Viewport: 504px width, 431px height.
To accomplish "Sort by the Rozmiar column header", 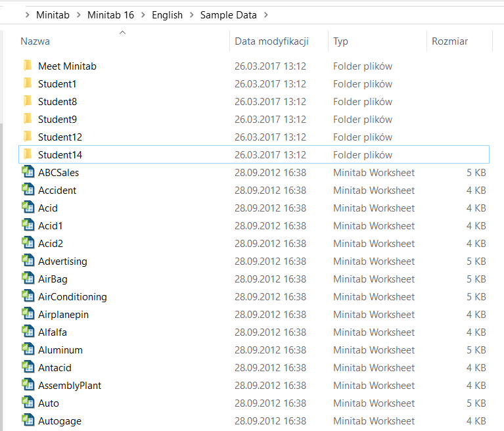I will tap(449, 41).
